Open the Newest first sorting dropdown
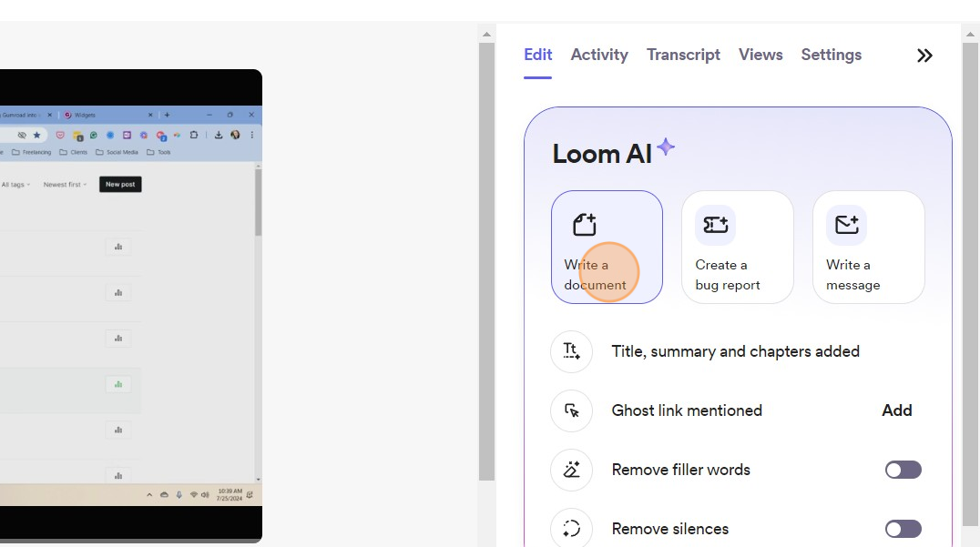This screenshot has height=547, width=980. [63, 184]
